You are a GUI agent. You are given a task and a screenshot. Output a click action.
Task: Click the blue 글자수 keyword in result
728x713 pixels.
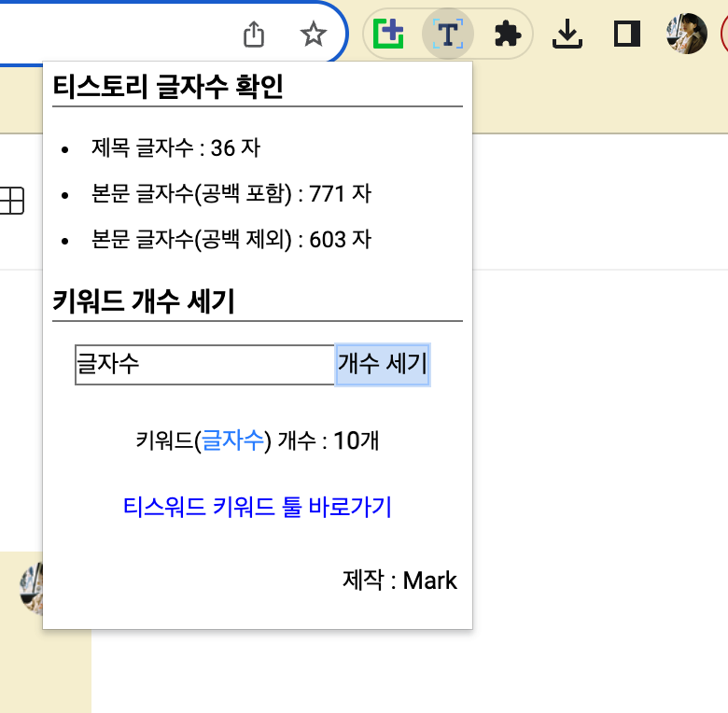(x=233, y=440)
